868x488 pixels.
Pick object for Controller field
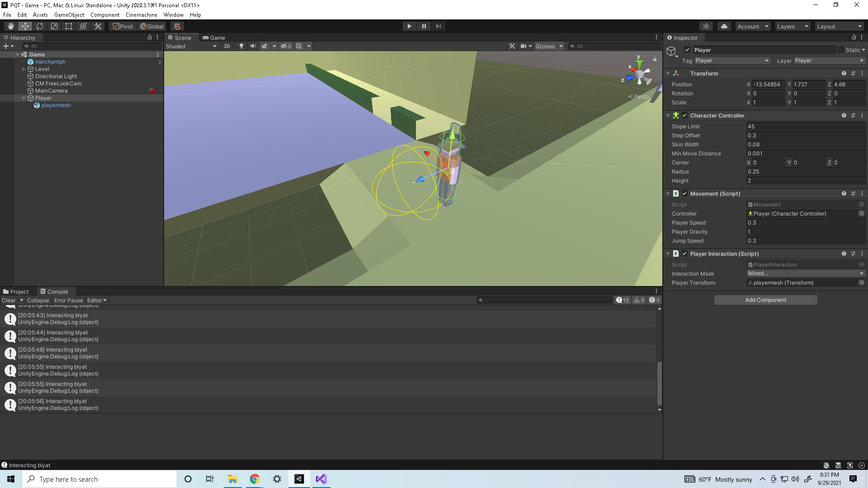[x=862, y=214]
